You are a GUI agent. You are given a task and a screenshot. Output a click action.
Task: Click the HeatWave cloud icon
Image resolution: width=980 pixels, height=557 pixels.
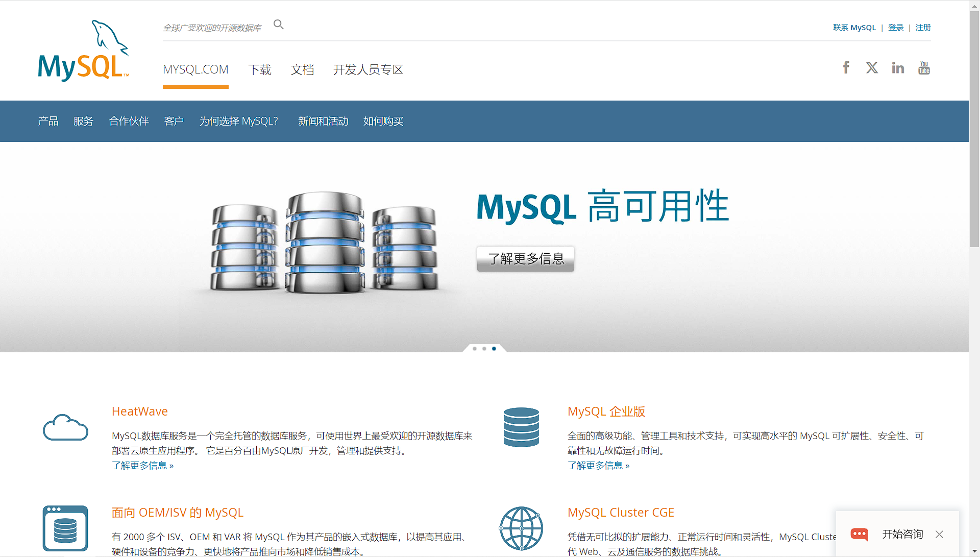point(65,427)
